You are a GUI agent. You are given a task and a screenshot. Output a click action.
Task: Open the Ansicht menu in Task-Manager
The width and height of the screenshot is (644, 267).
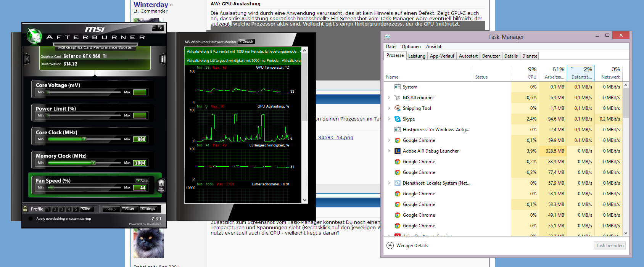tap(434, 47)
